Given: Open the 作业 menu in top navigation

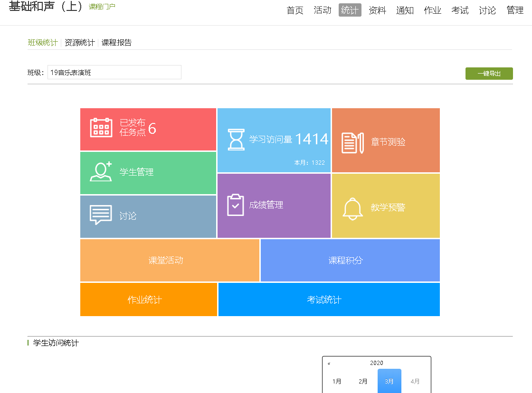Looking at the screenshot, I should pos(432,10).
